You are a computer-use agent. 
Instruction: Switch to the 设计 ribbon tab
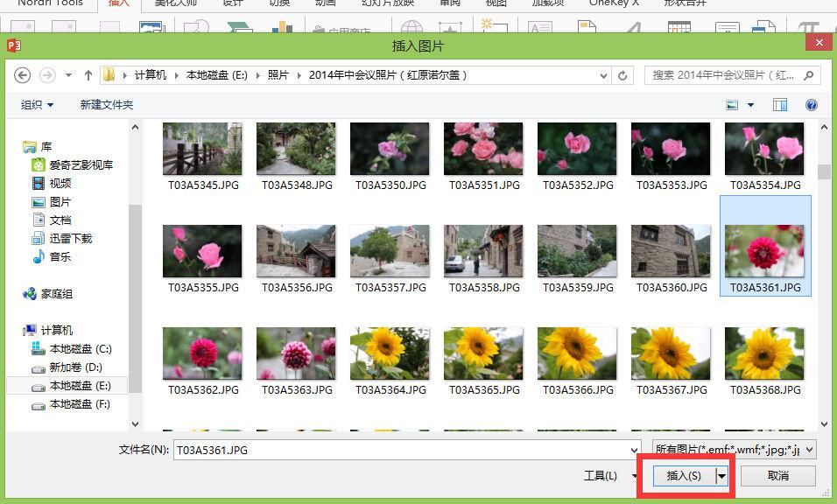(x=233, y=3)
